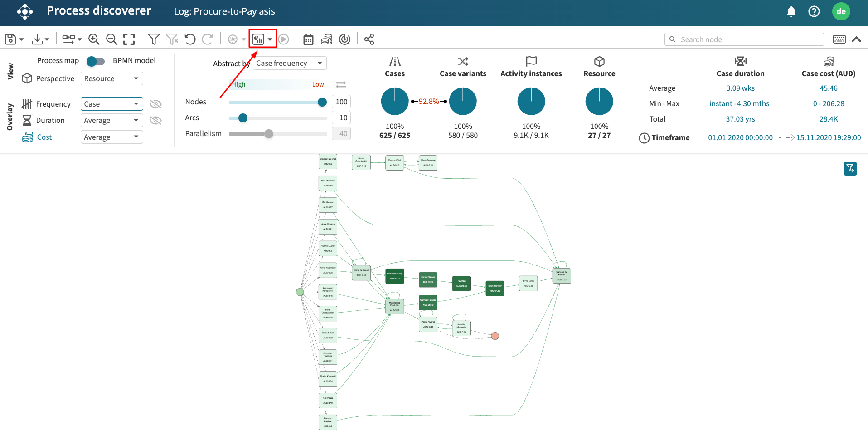The image size is (868, 436).
Task: Toggle Frequency overlay visibility eye icon
Action: 155,104
